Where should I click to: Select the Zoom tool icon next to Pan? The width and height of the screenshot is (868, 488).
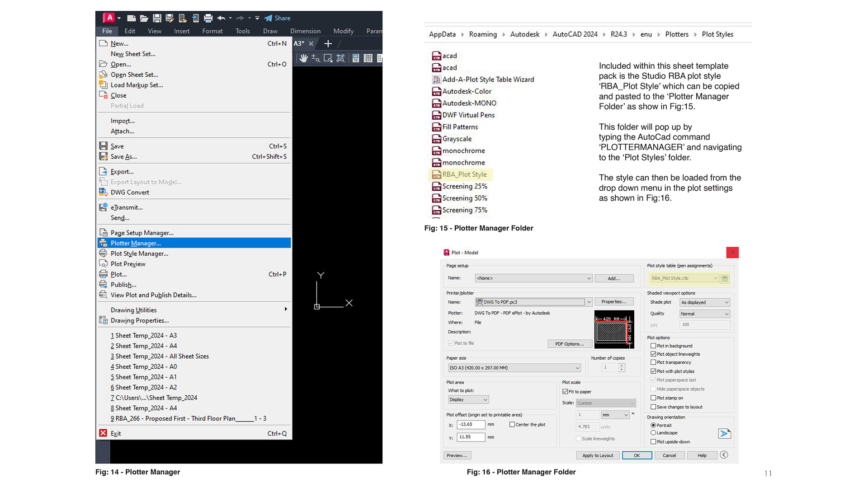pyautogui.click(x=316, y=58)
